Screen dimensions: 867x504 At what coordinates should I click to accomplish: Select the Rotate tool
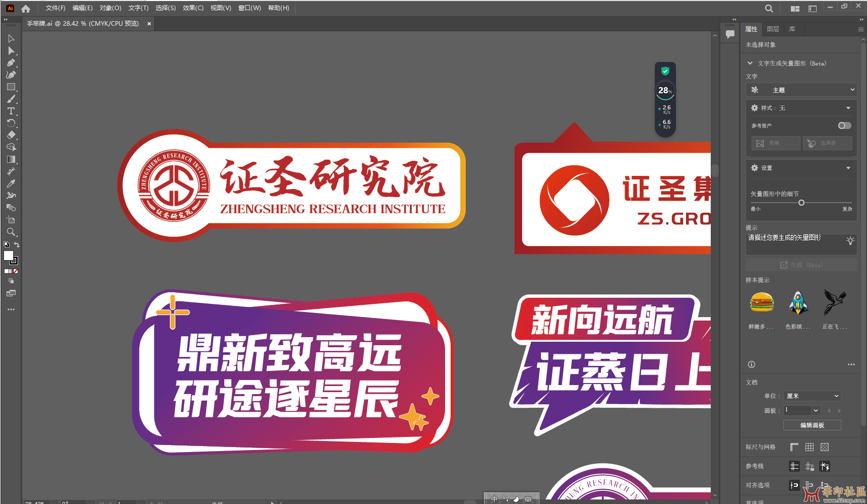(11, 123)
